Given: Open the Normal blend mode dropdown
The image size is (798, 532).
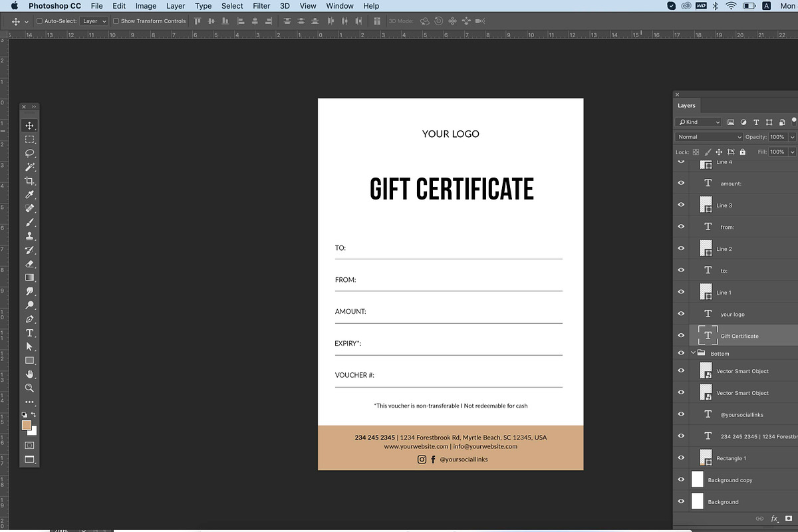Looking at the screenshot, I should coord(709,137).
